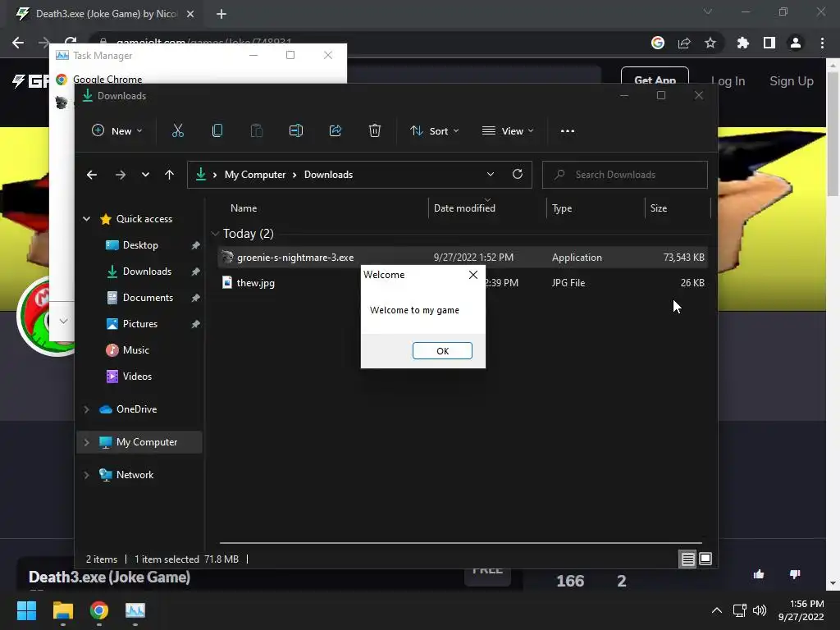840x630 pixels.
Task: Collapse Quick access tree node
Action: pyautogui.click(x=86, y=218)
